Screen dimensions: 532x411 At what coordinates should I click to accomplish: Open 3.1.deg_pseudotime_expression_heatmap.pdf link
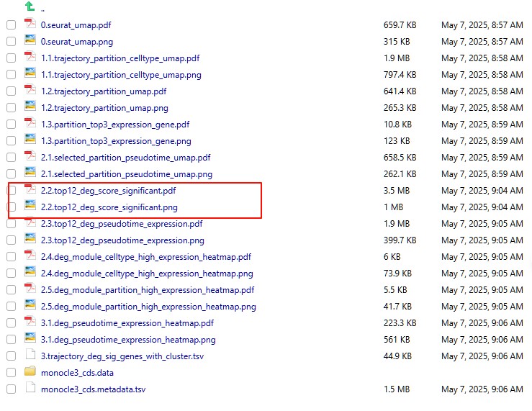[x=127, y=323]
